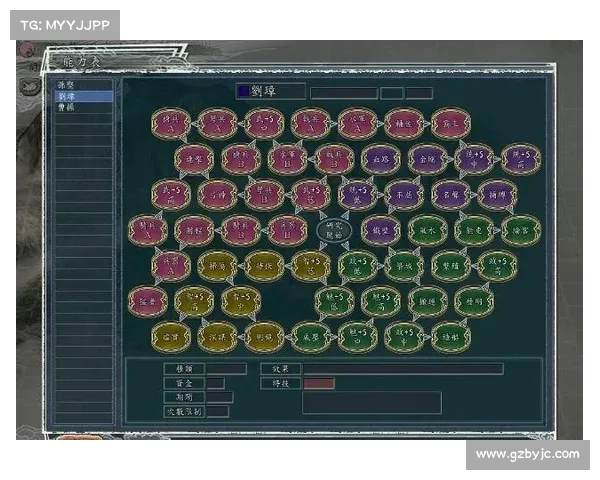Select the purple 金剛 skill node

(x=427, y=159)
